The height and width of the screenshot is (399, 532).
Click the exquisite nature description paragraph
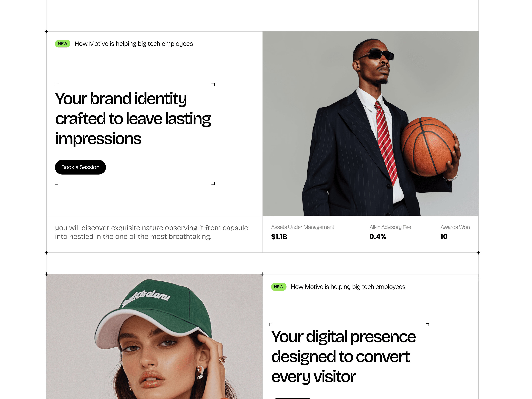tap(151, 232)
